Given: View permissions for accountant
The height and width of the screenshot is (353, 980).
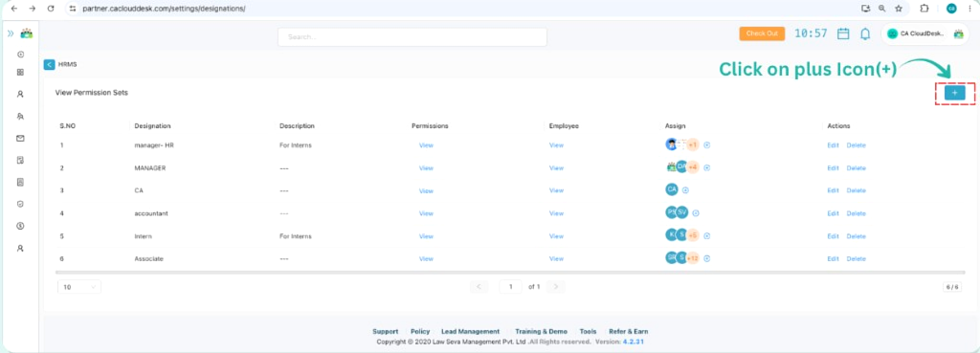Looking at the screenshot, I should pyautogui.click(x=426, y=213).
